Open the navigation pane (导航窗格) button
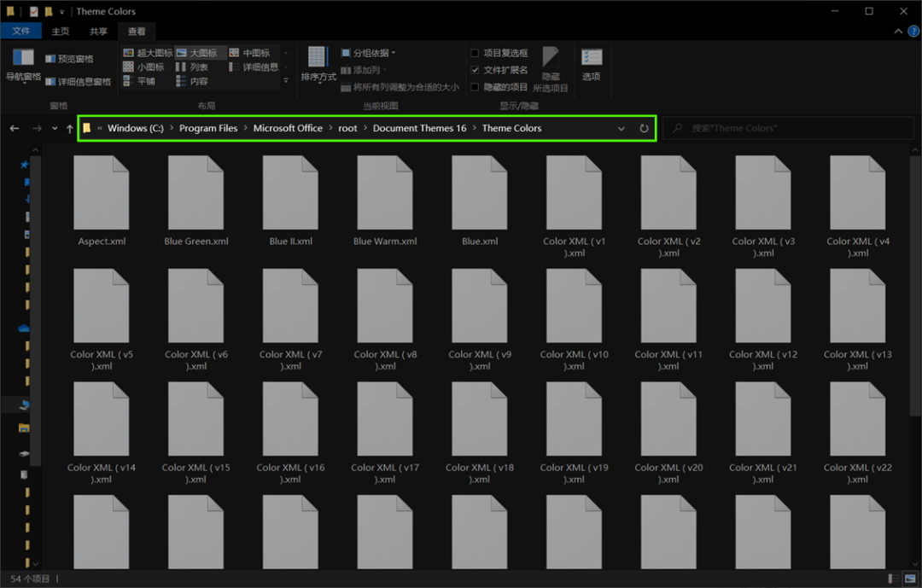Image resolution: width=922 pixels, height=588 pixels. pos(23,66)
